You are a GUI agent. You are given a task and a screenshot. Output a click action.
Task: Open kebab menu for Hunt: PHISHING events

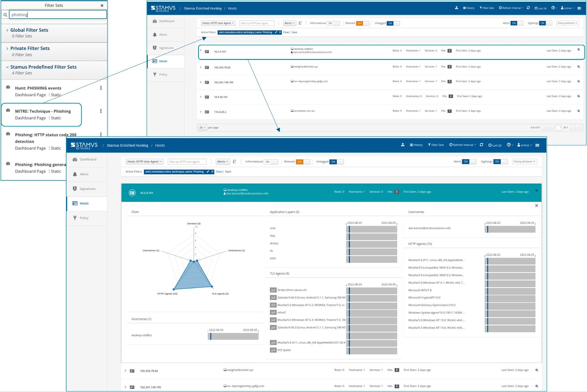pos(101,88)
